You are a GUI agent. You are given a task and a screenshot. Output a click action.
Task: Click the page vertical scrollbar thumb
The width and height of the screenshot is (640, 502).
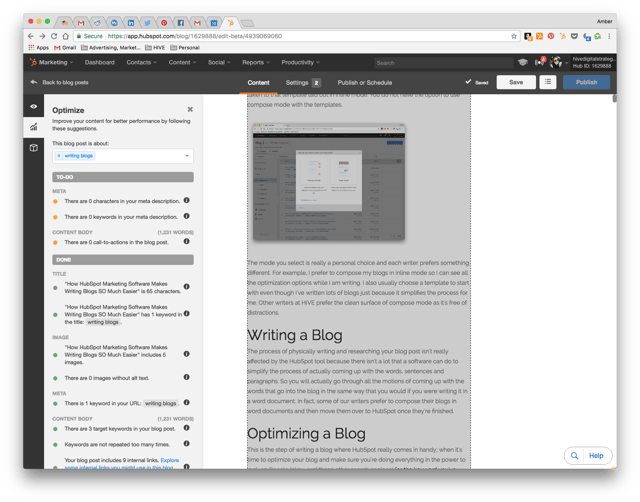point(614,98)
